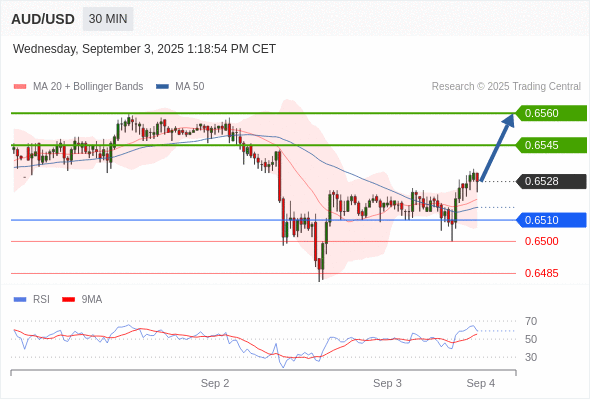Click the Sep 4 date axis label

tap(481, 383)
